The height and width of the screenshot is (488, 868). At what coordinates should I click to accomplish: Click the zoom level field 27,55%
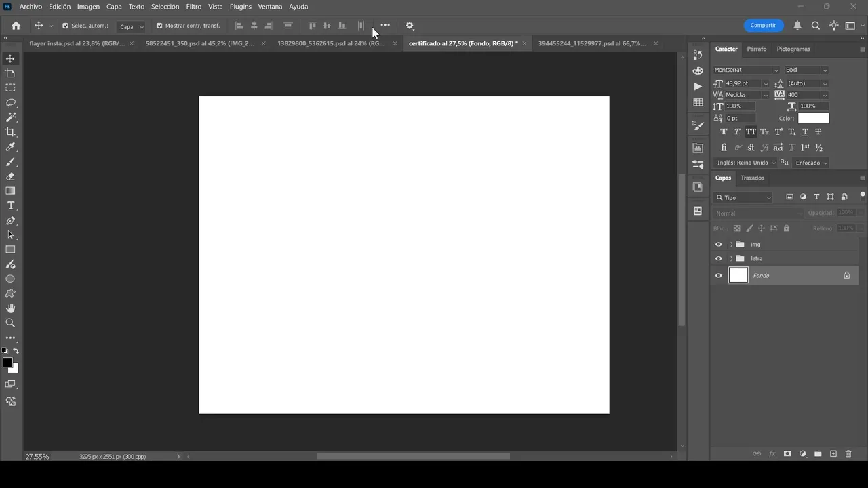[37, 457]
